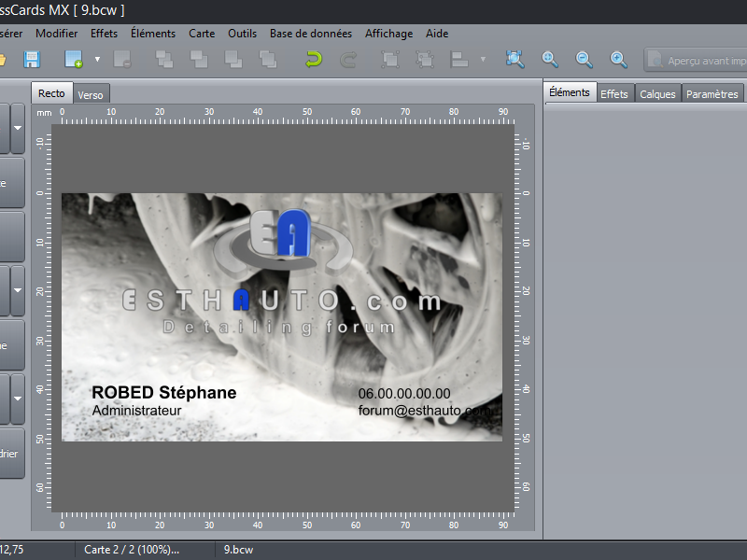Screen dimensions: 747x560
Task: Select the ROBED Stéphane name text
Action: click(x=164, y=392)
